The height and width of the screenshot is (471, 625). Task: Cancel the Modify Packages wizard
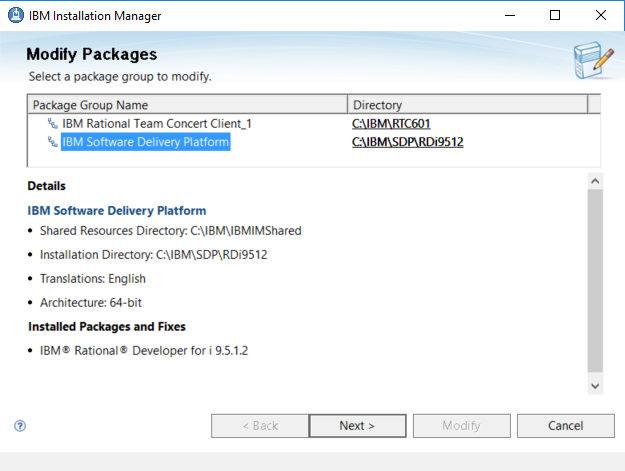tap(566, 426)
